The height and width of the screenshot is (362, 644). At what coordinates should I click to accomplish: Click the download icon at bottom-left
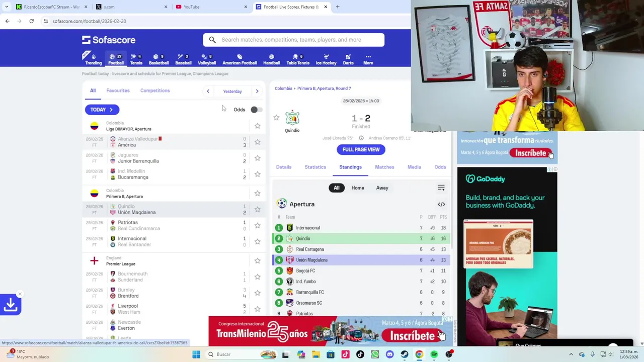click(x=11, y=305)
